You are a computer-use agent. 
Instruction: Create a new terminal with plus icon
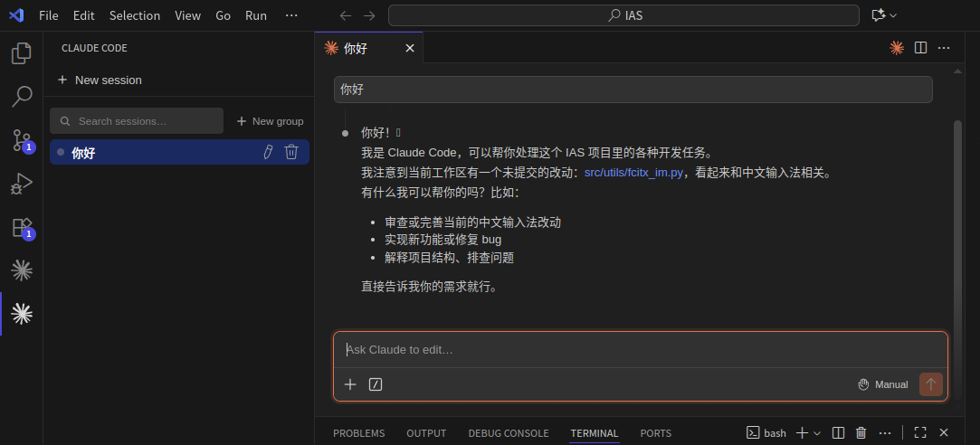[802, 432]
